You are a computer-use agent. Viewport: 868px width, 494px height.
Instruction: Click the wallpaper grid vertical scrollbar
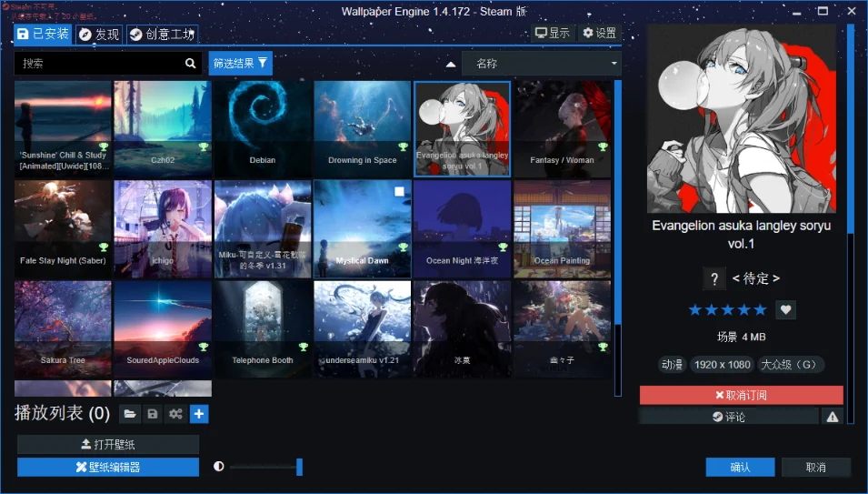click(618, 203)
